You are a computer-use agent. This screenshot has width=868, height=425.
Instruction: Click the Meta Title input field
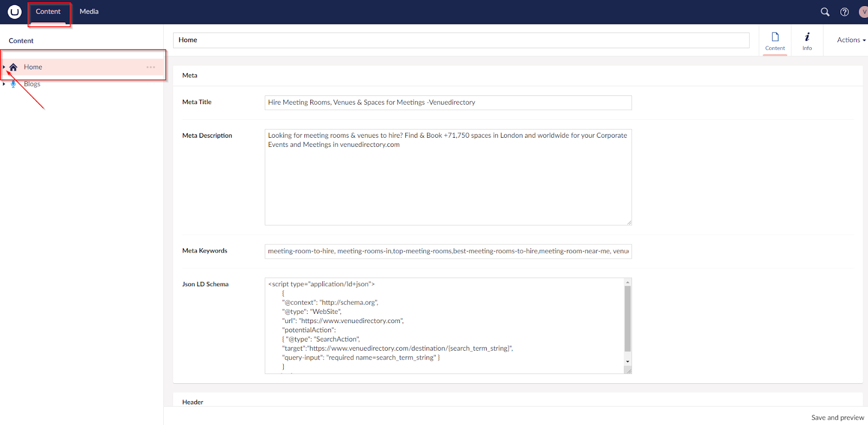pyautogui.click(x=448, y=102)
